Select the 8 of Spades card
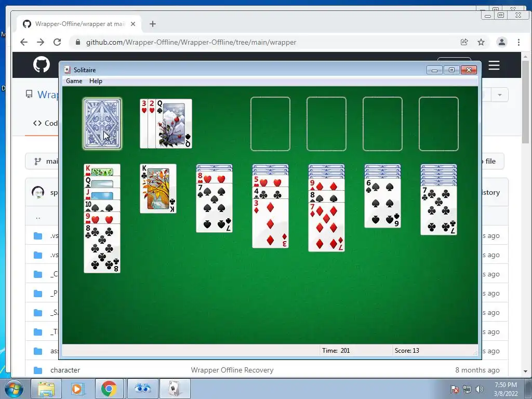Image resolution: width=532 pixels, height=399 pixels. [x=326, y=197]
